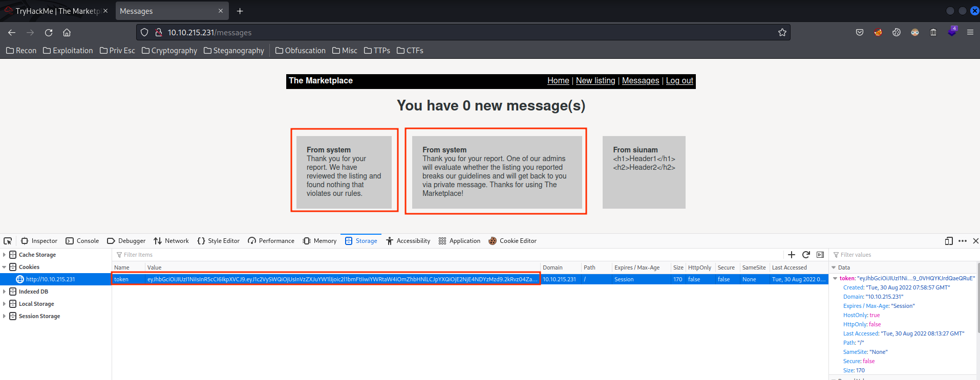The height and width of the screenshot is (380, 980).
Task: Open the Accessibility tab
Action: point(408,241)
